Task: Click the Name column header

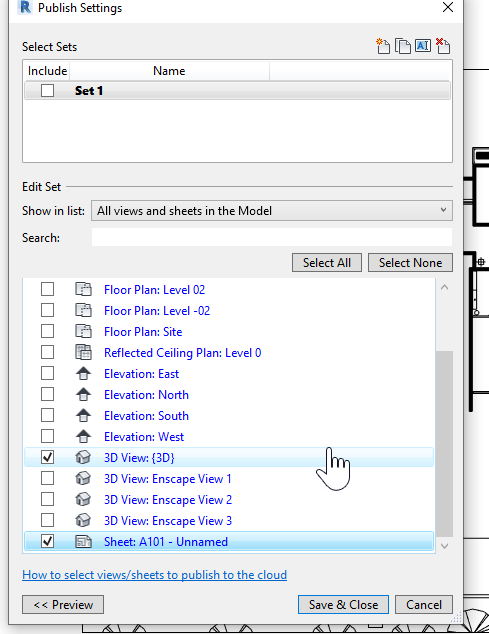Action: click(169, 71)
